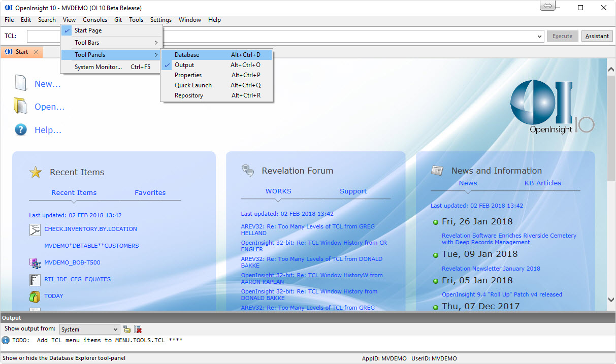
Task: Open the Edit menu
Action: (x=26, y=20)
